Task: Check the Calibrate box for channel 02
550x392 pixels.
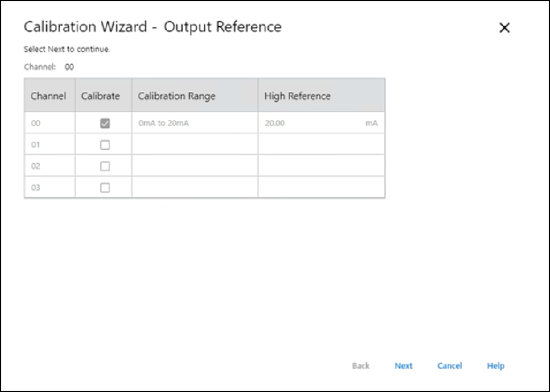Action: point(105,166)
